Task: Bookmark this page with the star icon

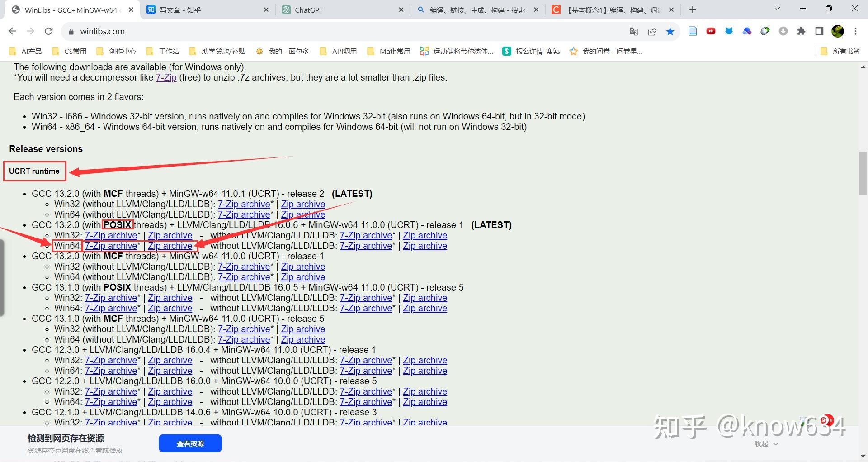Action: [x=670, y=31]
